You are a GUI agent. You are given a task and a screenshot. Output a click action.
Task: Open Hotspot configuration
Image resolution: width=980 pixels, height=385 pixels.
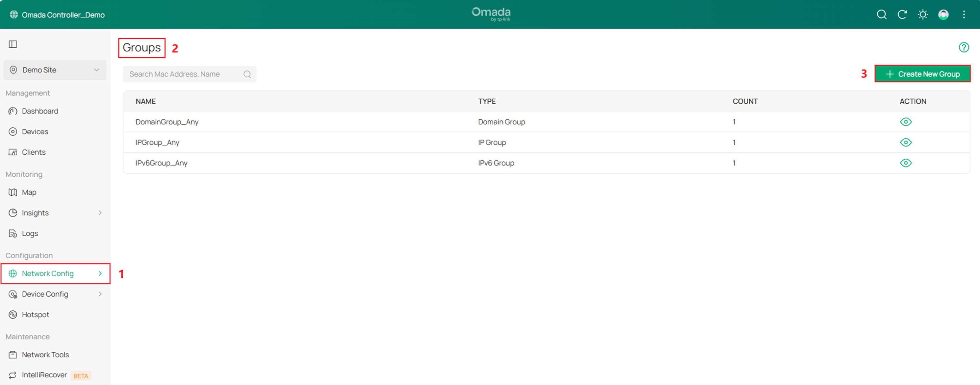click(36, 314)
